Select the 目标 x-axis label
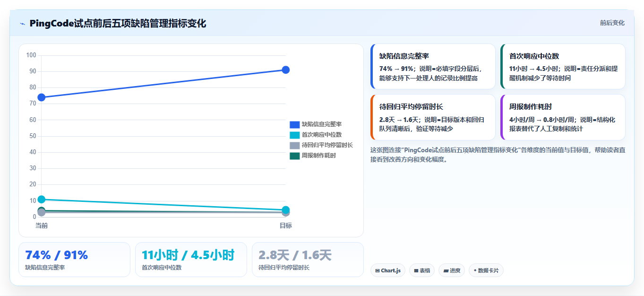644x296 pixels. 285,226
